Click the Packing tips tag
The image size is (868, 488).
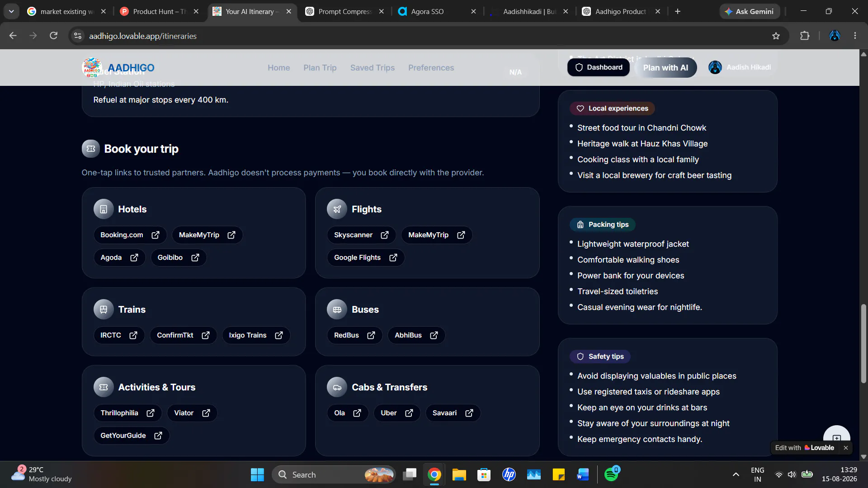point(603,225)
